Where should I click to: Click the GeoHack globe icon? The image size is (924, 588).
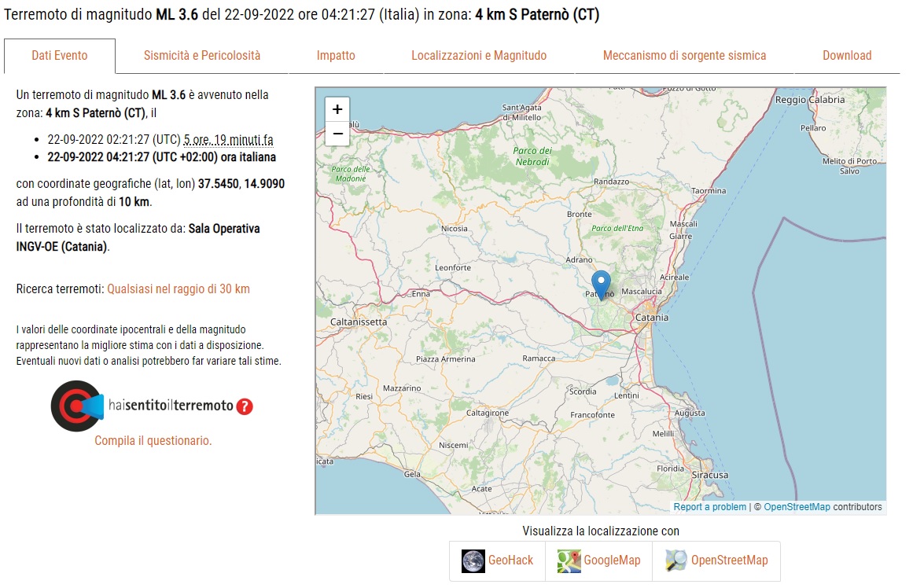point(473,561)
